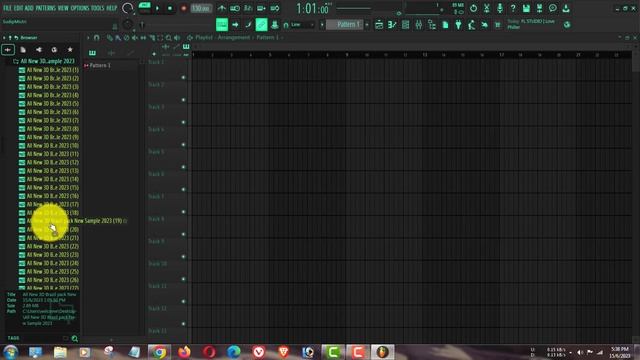Select Pattern 1 in the picker list

coord(100,65)
